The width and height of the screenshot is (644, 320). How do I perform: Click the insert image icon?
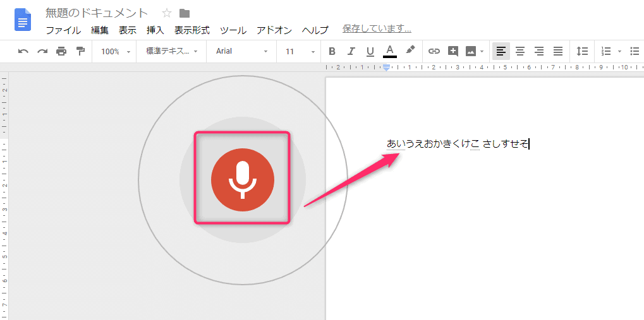click(471, 51)
